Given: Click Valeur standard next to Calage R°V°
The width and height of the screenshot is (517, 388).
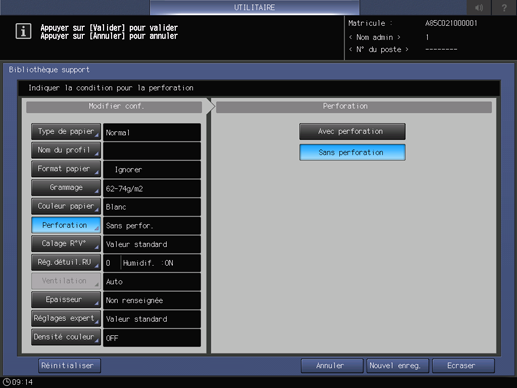Looking at the screenshot, I should [x=152, y=244].
